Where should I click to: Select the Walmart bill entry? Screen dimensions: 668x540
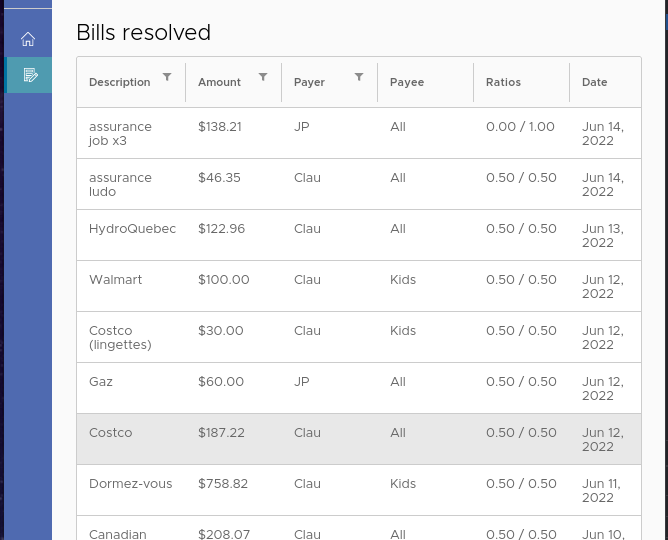[x=116, y=281]
